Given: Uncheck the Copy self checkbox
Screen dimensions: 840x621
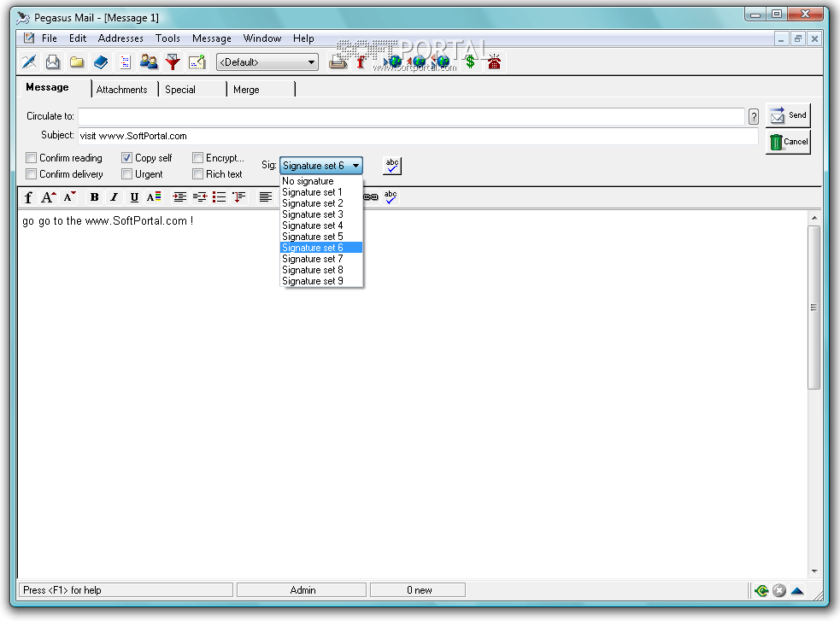Looking at the screenshot, I should 126,158.
